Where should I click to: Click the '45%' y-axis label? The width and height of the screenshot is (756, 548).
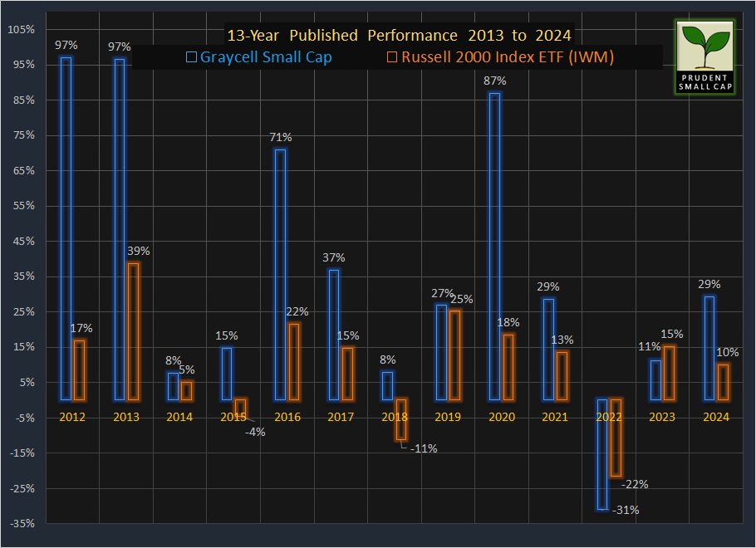tap(24, 242)
